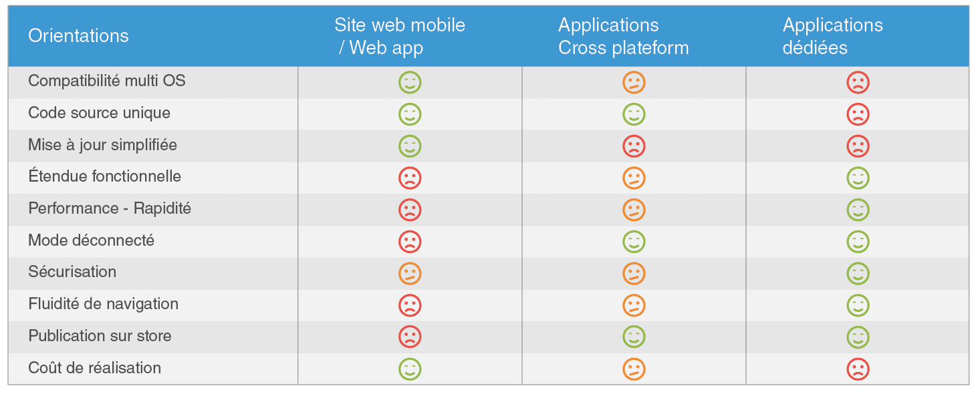Select green smiley for Publication sur store cross plateform
This screenshot has height=394, width=980.
click(634, 337)
